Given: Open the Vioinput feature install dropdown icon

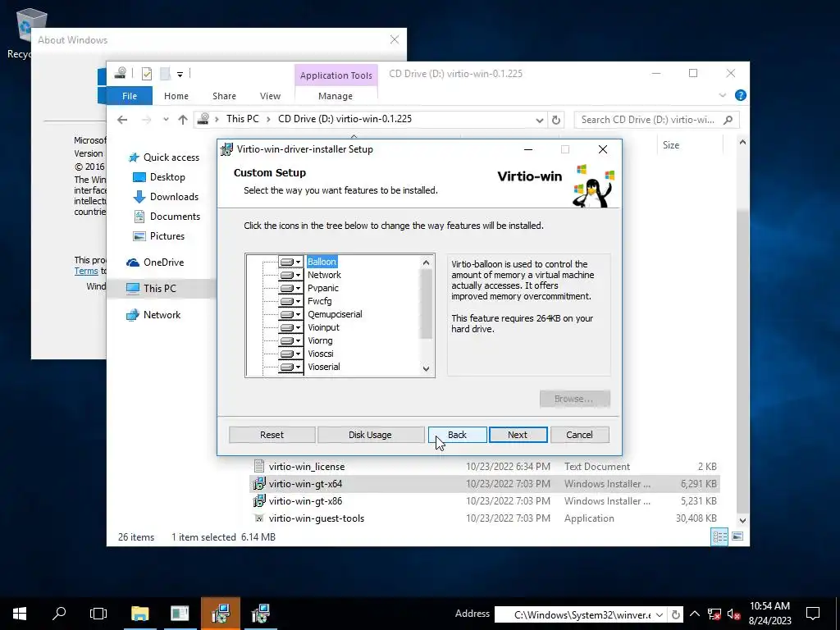Looking at the screenshot, I should click(x=291, y=327).
